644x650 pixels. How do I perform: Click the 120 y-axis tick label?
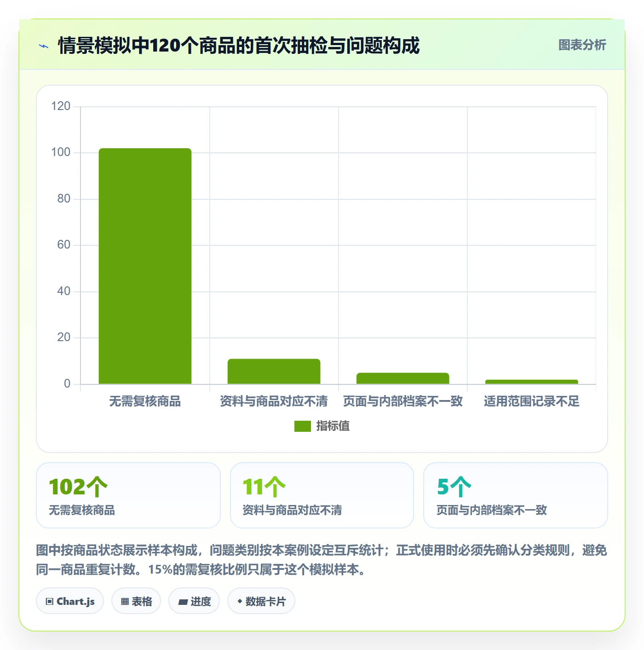point(61,106)
